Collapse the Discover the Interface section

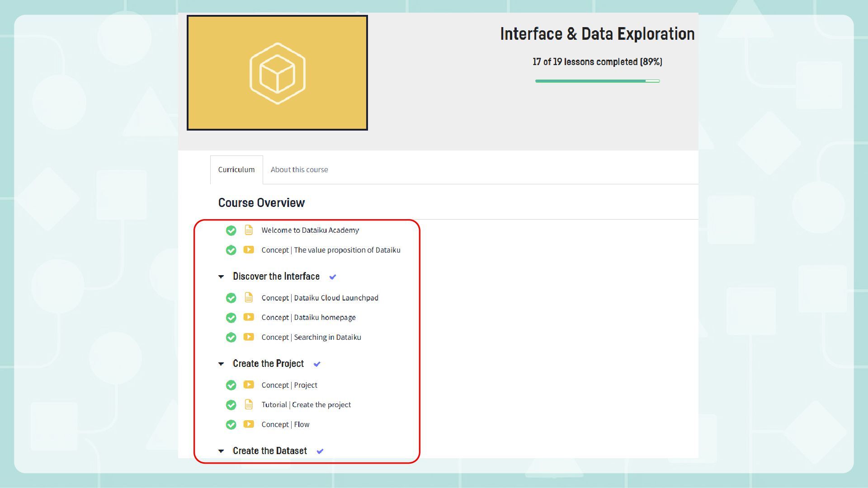221,277
